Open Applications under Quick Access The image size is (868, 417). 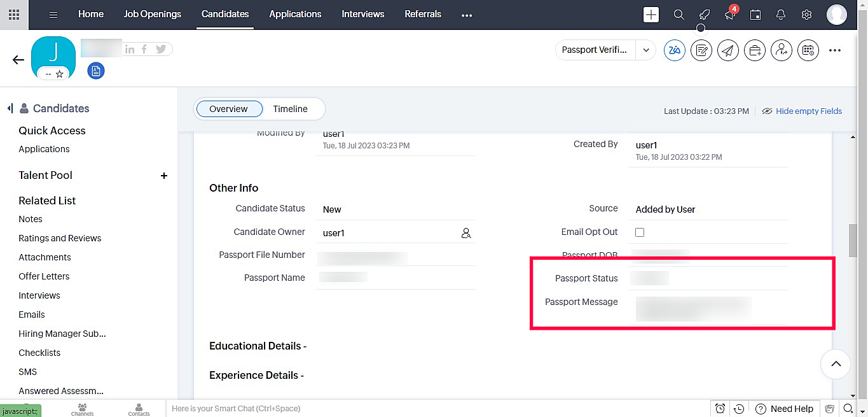pyautogui.click(x=44, y=149)
